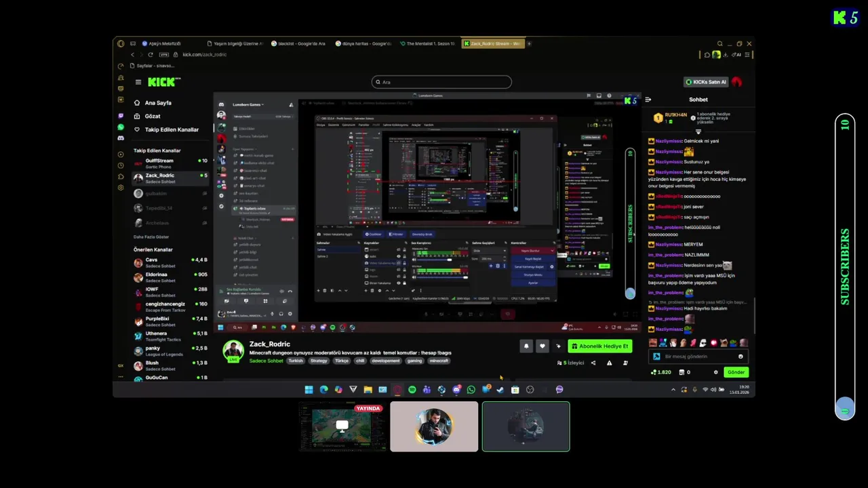Expand list with Daha Fazla Göster
This screenshot has height=488, width=868.
[151, 237]
